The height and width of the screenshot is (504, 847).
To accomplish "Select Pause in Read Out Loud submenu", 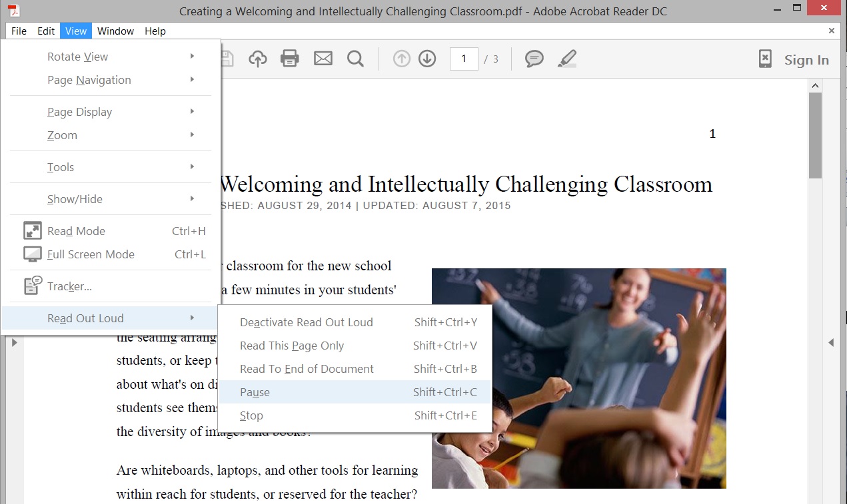I will 355,392.
